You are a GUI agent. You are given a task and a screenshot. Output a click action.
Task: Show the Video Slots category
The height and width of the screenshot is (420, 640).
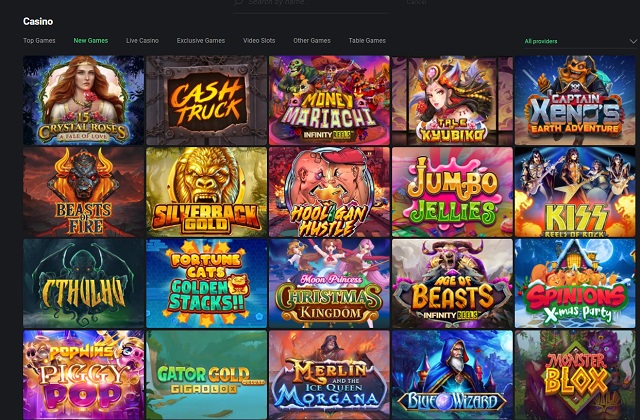(x=259, y=40)
